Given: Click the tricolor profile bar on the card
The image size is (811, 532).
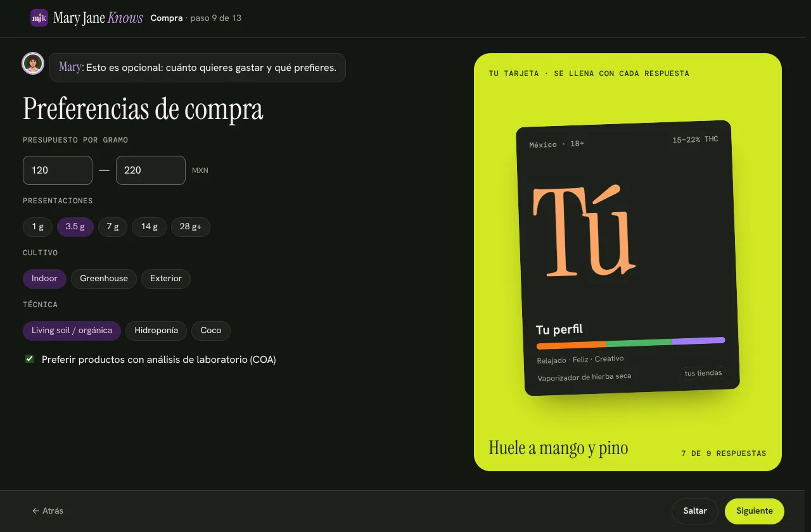Looking at the screenshot, I should click(631, 343).
